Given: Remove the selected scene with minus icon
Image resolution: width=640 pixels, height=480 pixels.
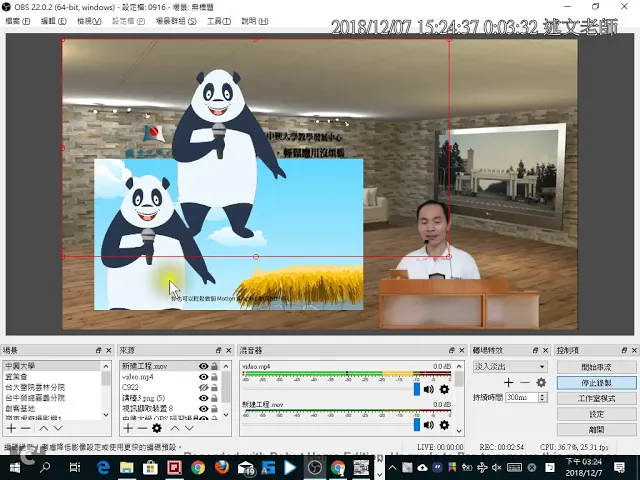Looking at the screenshot, I should [26, 428].
